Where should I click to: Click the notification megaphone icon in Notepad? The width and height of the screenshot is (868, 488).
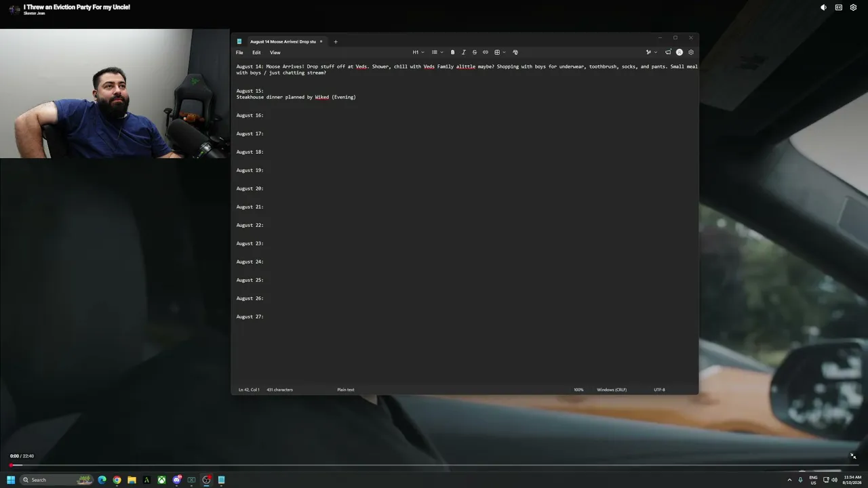click(x=668, y=52)
